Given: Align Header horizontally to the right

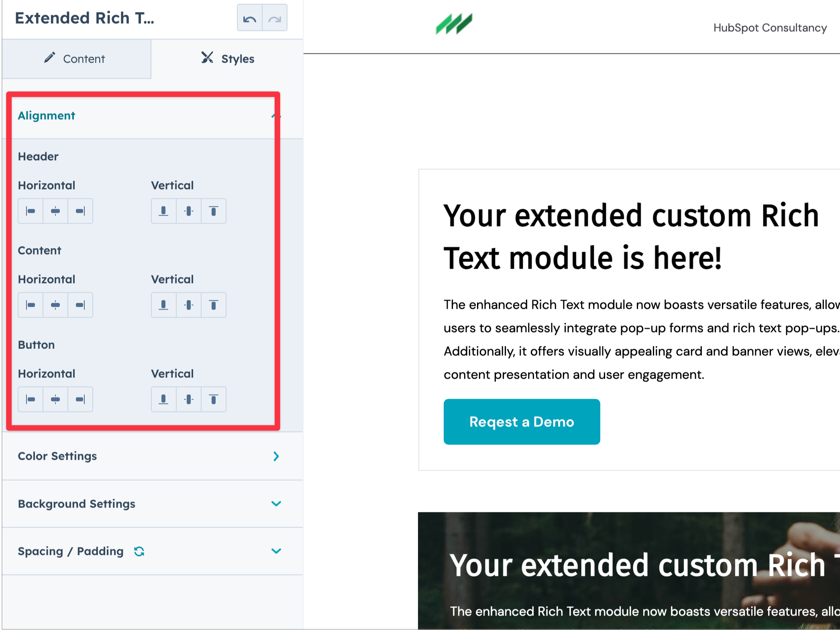Looking at the screenshot, I should [x=80, y=211].
